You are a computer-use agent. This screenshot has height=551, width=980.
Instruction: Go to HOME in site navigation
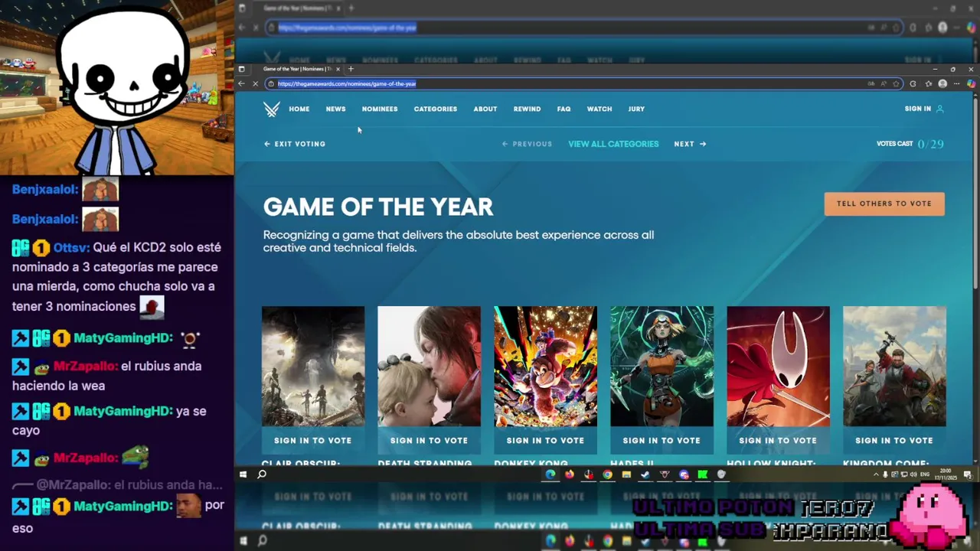(x=299, y=109)
